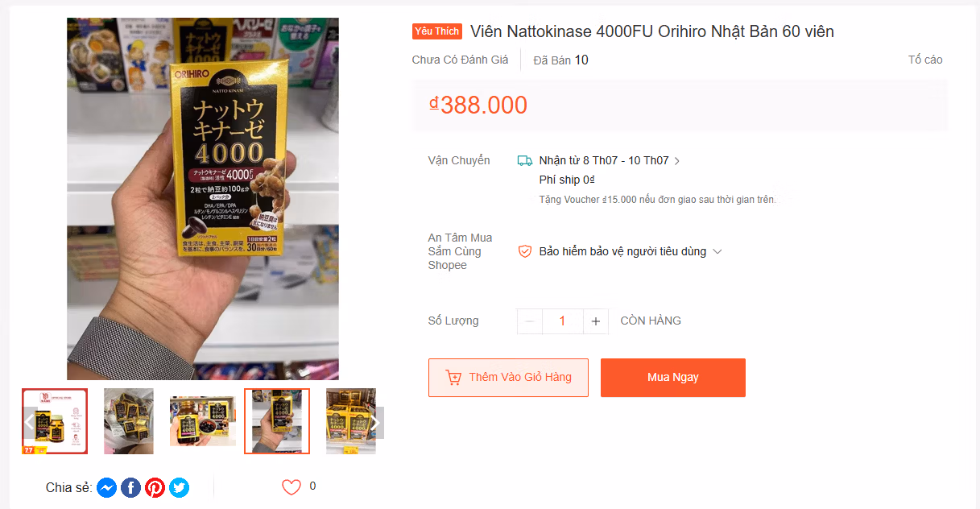Share product on Pinterest

tap(155, 487)
